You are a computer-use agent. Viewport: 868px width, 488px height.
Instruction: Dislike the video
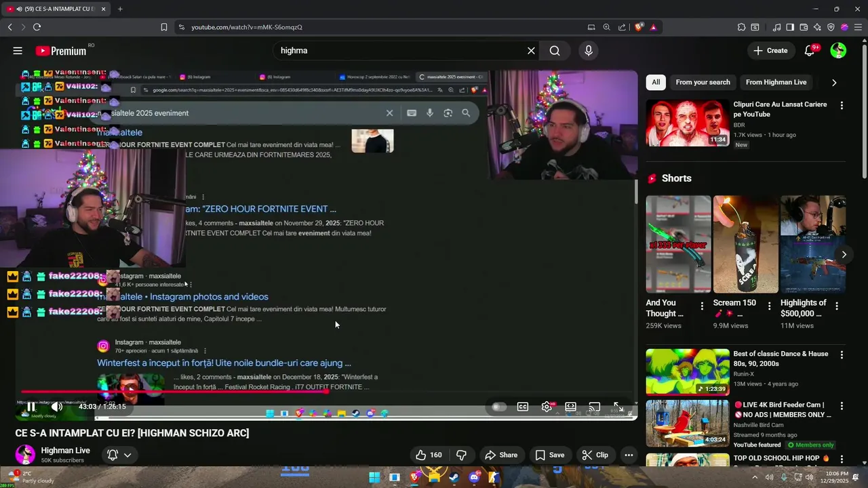[461, 455]
